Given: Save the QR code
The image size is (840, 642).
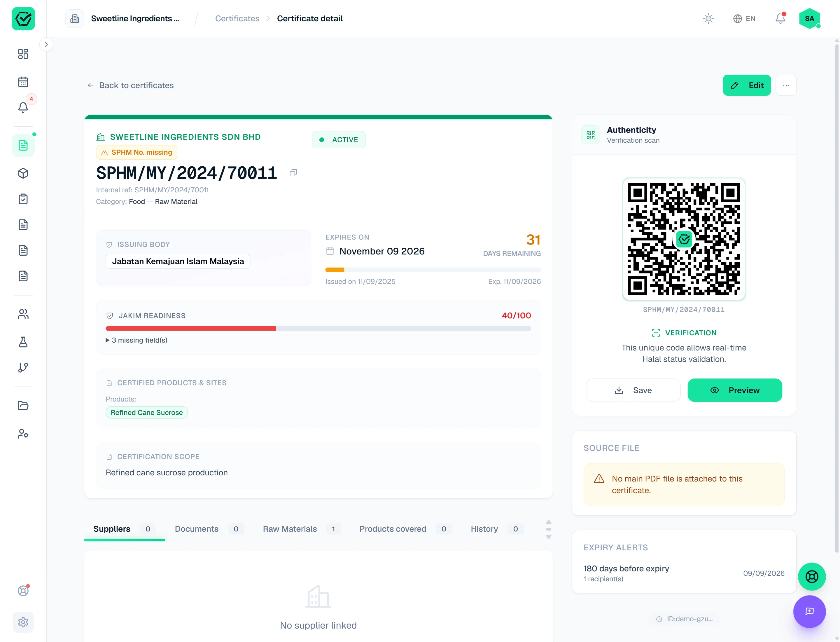Looking at the screenshot, I should 633,390.
